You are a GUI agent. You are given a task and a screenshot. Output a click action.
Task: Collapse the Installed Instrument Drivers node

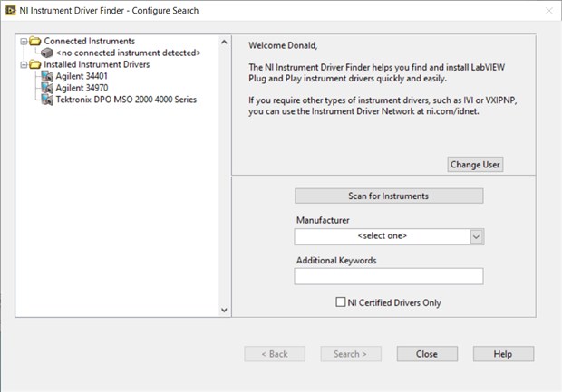tap(24, 64)
